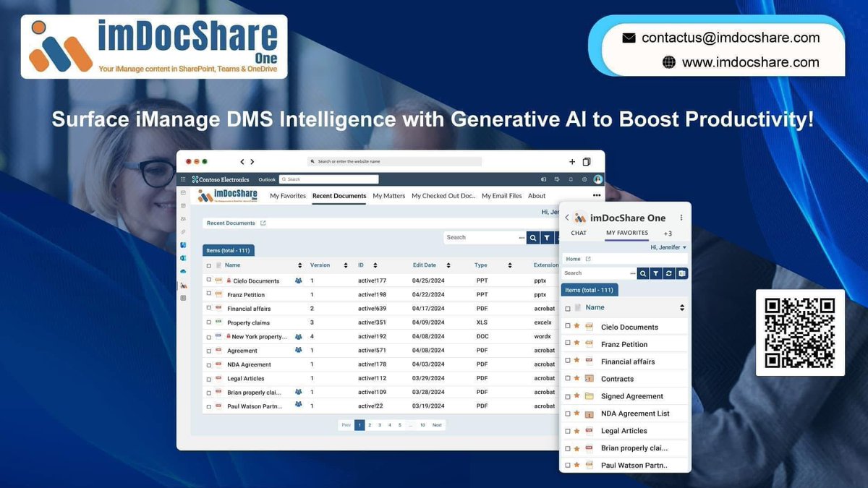
Task: Check Contracts checkbox in favorites panel
Action: [568, 378]
